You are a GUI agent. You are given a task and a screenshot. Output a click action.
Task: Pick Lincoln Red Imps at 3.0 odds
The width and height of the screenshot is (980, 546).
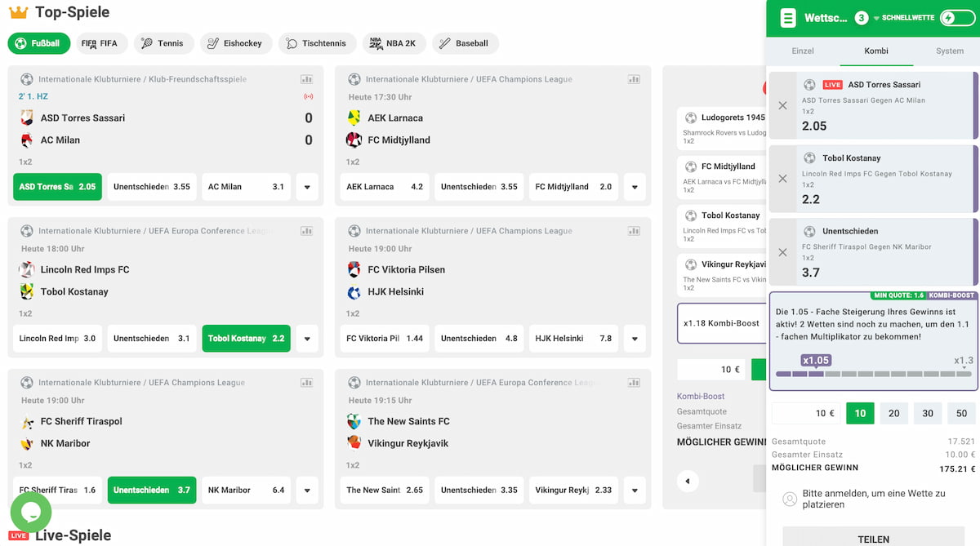pos(57,339)
